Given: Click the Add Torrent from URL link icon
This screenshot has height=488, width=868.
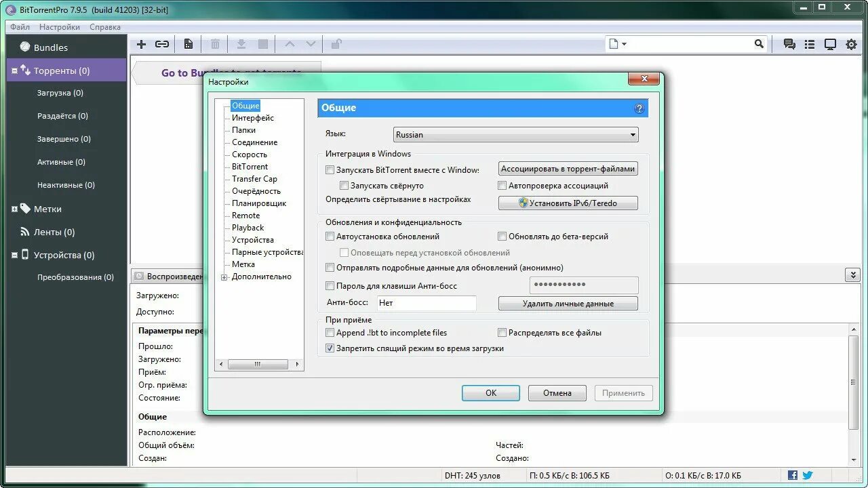Looking at the screenshot, I should (162, 44).
